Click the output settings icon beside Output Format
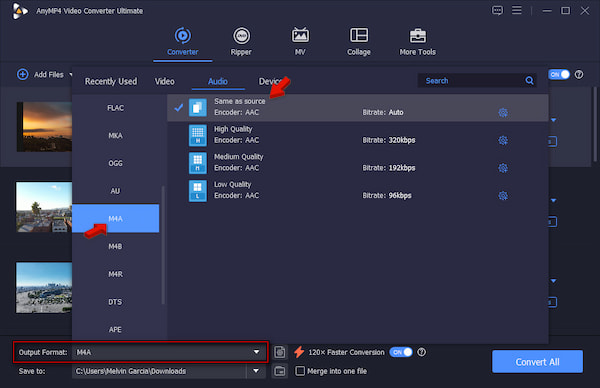Viewport: 600px width, 388px height. point(280,352)
